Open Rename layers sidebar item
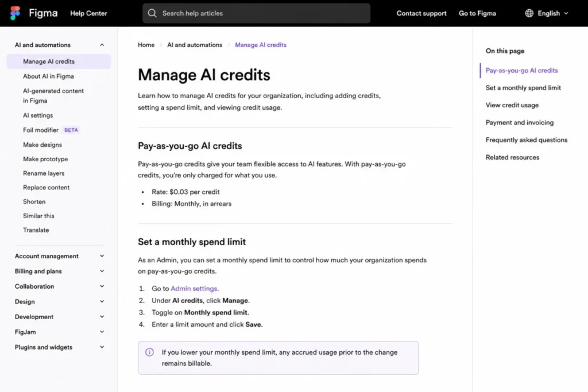 (44, 173)
